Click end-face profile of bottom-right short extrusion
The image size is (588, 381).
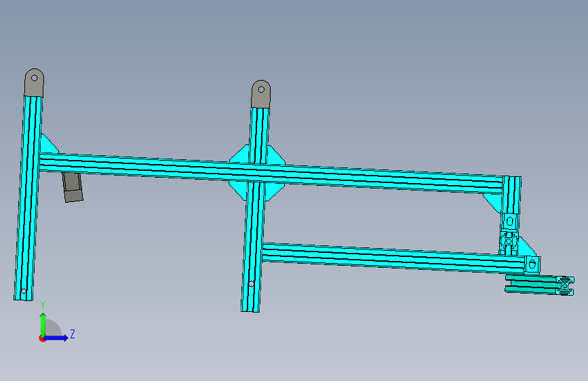pos(565,286)
